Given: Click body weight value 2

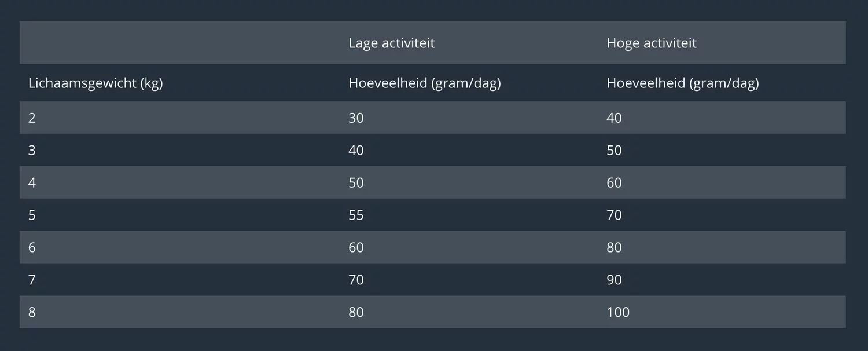Looking at the screenshot, I should coord(32,118).
